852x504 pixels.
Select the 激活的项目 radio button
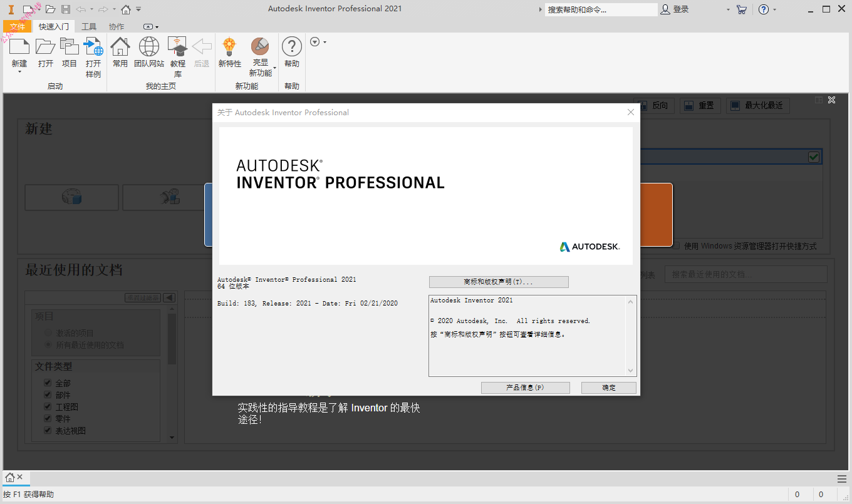click(x=48, y=333)
